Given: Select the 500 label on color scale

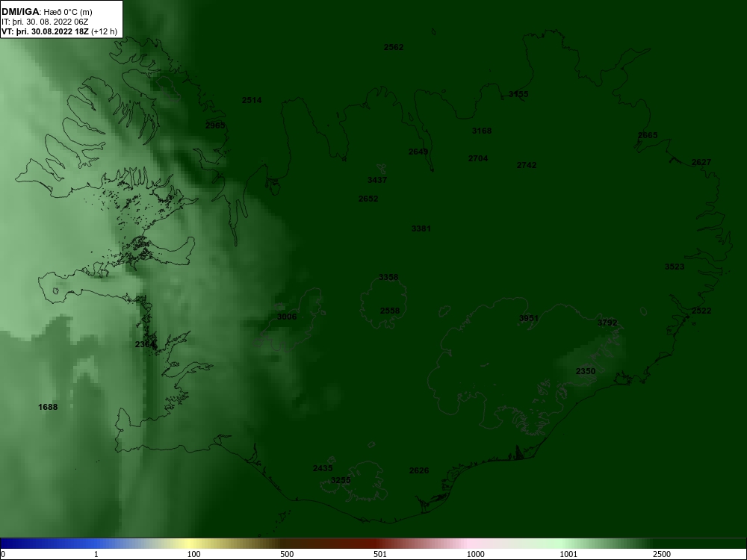Looking at the screenshot, I should [287, 554].
